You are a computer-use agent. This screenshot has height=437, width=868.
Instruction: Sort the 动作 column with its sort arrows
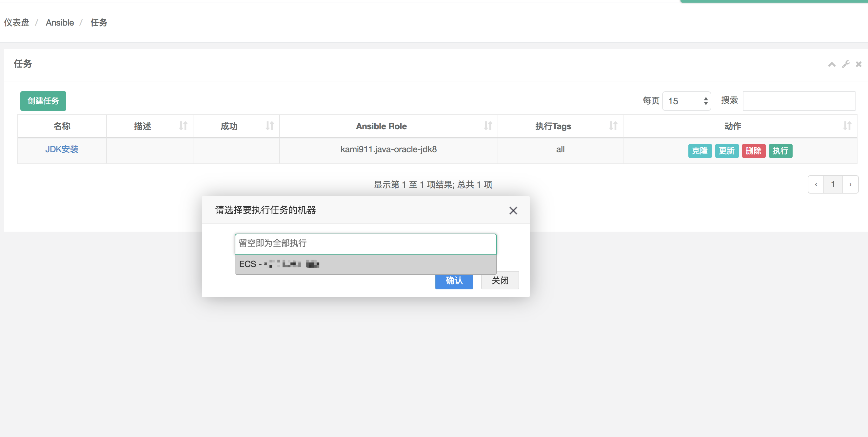point(848,126)
